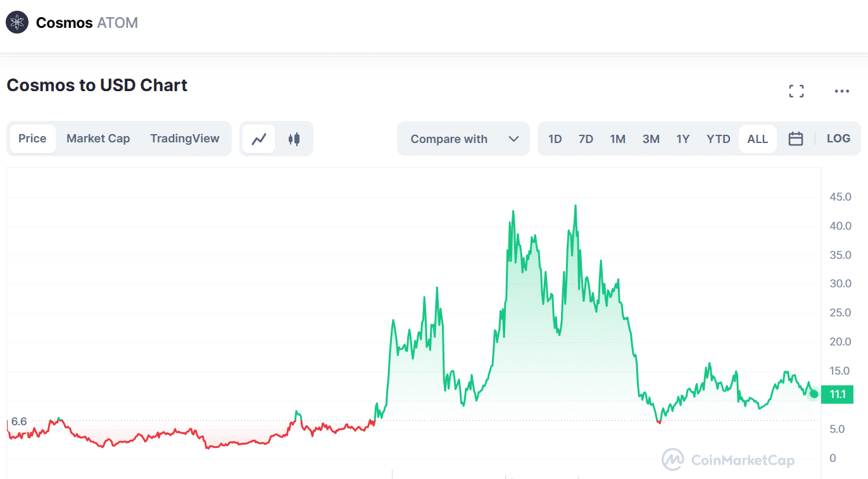Select the Market Cap tab
The height and width of the screenshot is (479, 868).
point(98,139)
